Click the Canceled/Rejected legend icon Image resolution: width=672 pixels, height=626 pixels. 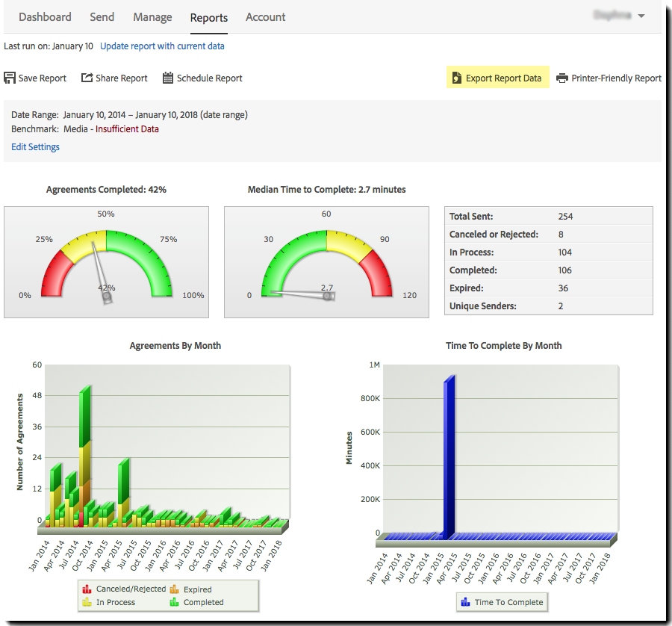tap(88, 589)
